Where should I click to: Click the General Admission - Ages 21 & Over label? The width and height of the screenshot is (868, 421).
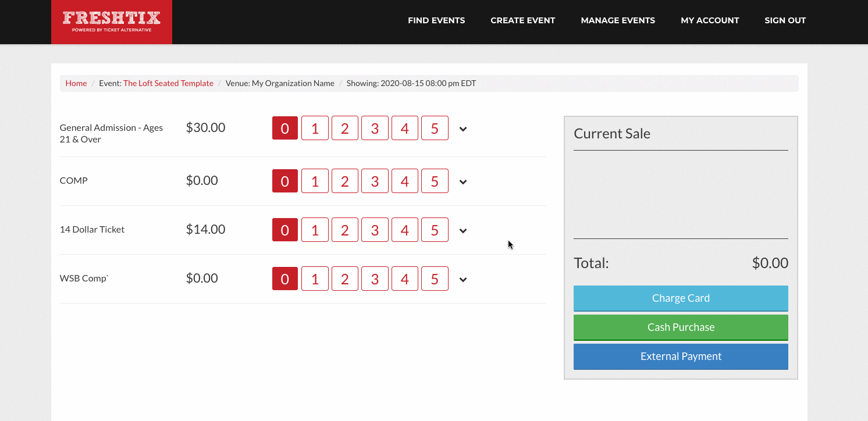pyautogui.click(x=111, y=133)
